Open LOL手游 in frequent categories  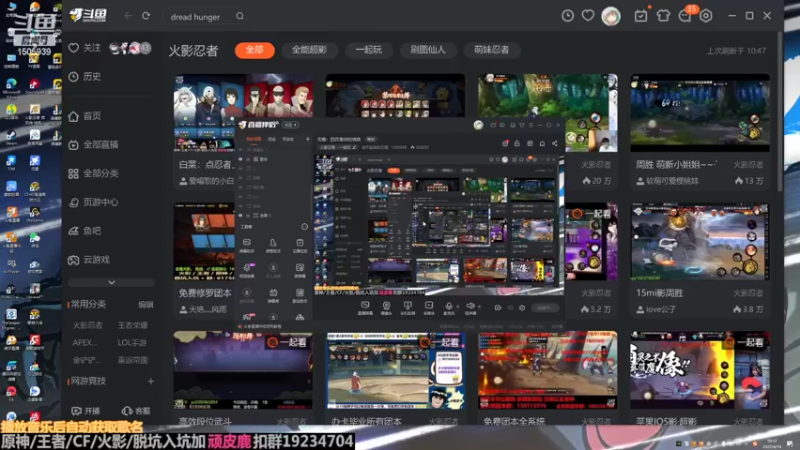point(132,342)
